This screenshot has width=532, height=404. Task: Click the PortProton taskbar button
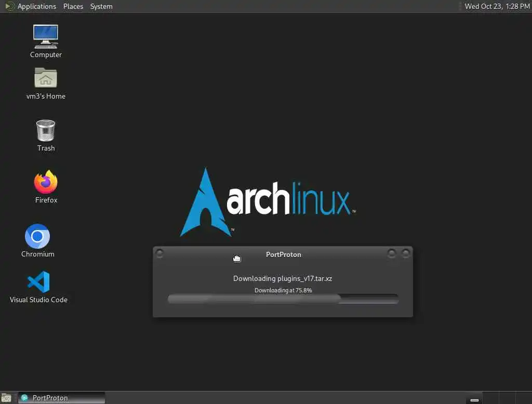click(61, 398)
